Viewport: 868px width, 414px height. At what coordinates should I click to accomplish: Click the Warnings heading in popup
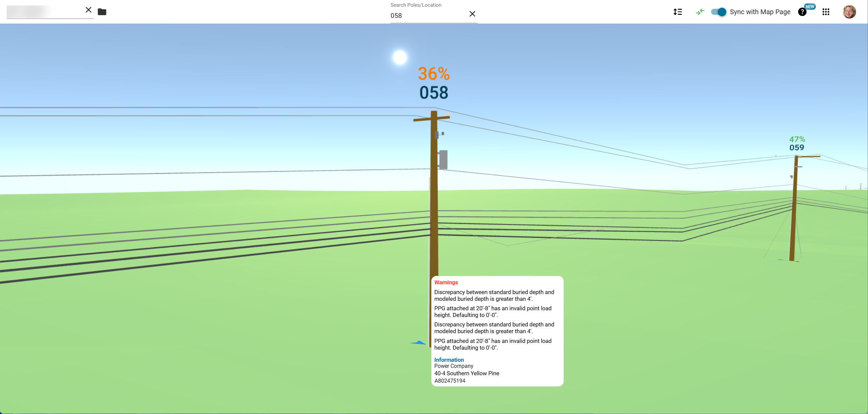click(x=446, y=283)
